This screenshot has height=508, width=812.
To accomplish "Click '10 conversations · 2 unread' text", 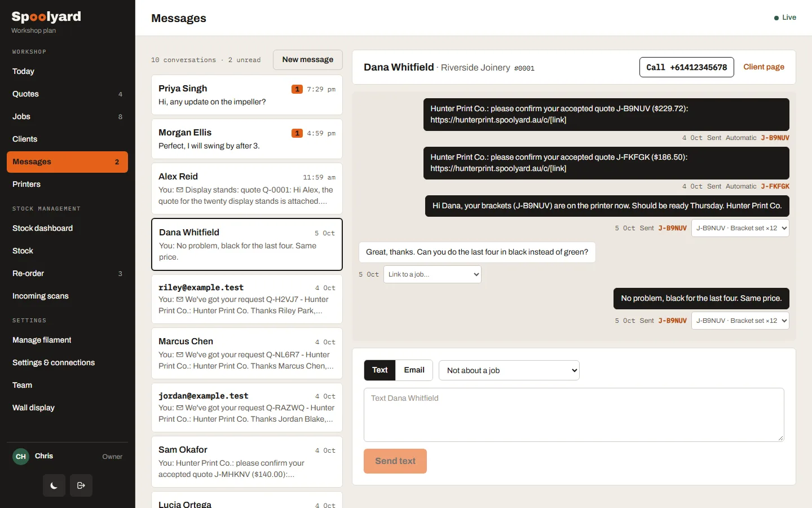I will [206, 60].
